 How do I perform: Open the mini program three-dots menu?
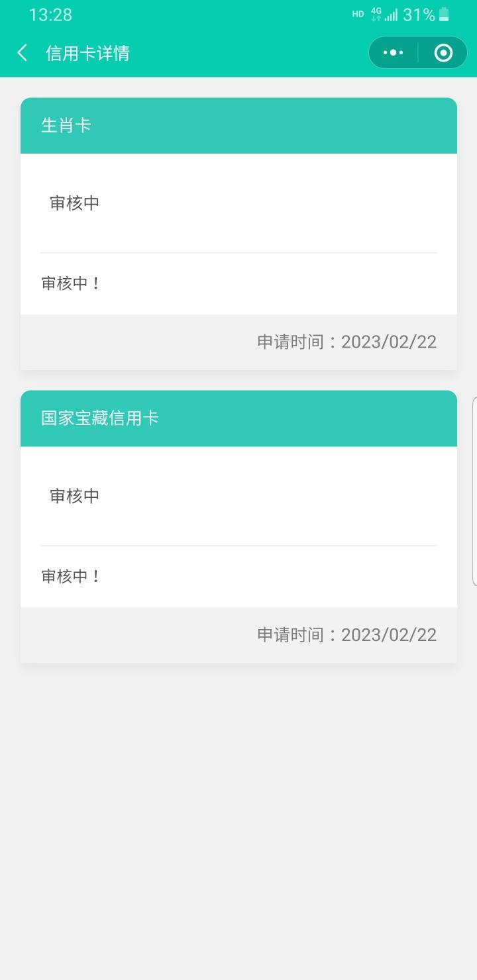tap(393, 53)
